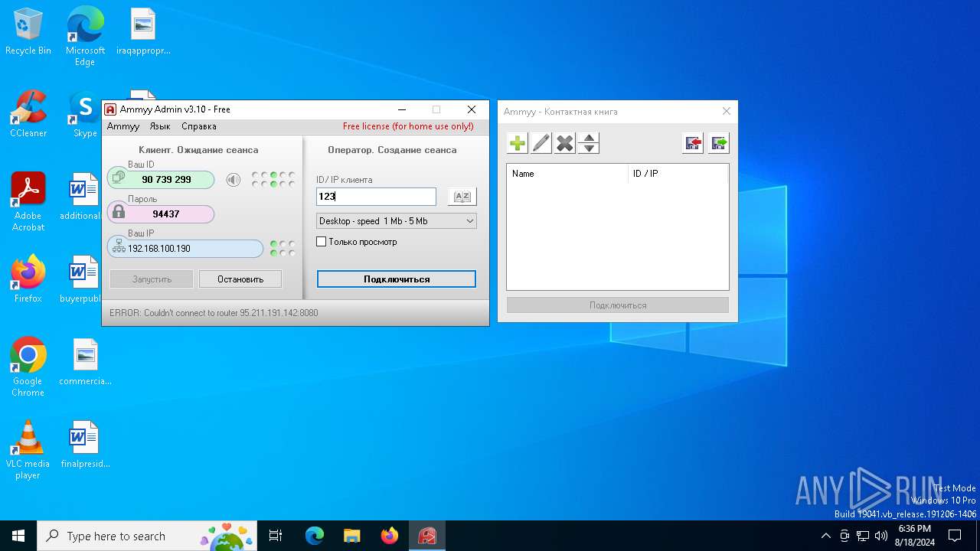Click the taskbar search box
Viewport: 980px width, 551px height.
click(147, 536)
